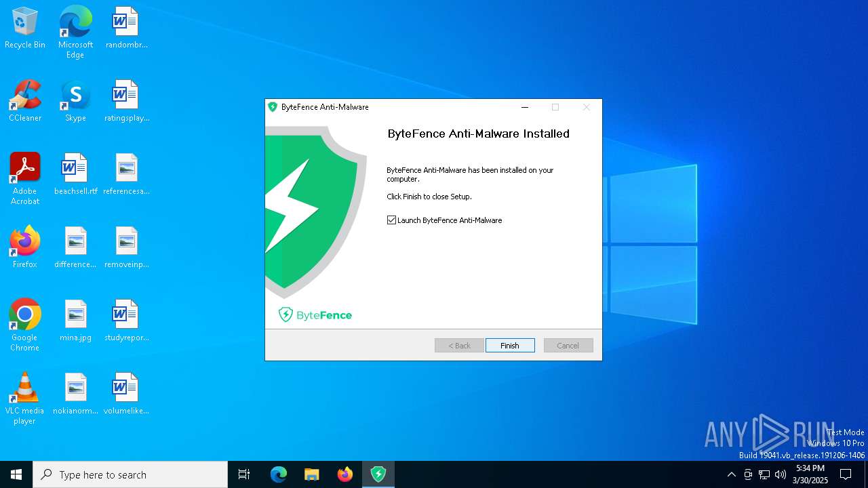
Task: Open the network icon in system tray
Action: point(764,474)
